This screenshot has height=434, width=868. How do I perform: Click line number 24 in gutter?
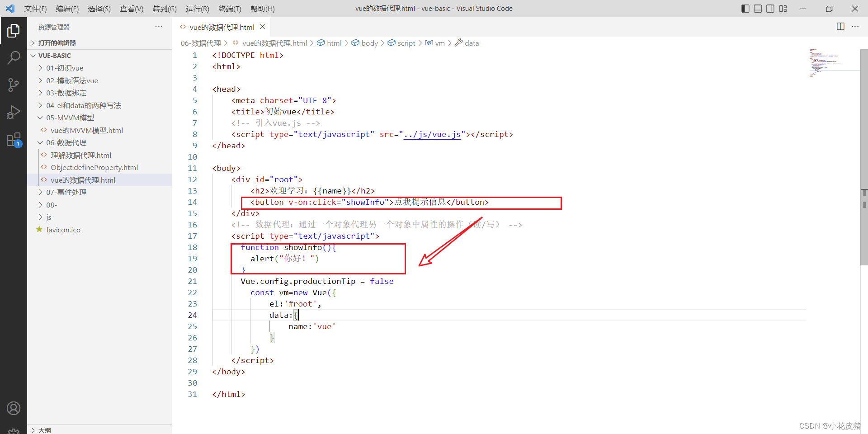[192, 315]
